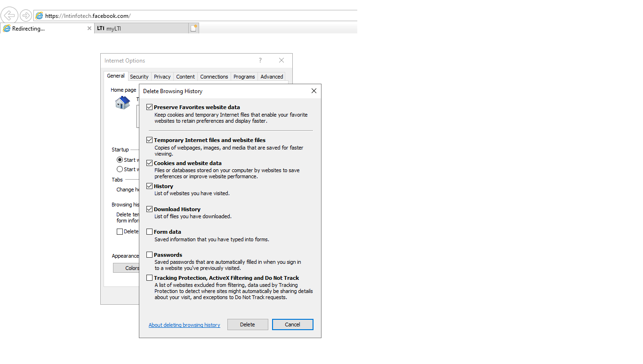Click the Internet Options help question mark
The image size is (643, 364).
pyautogui.click(x=260, y=60)
